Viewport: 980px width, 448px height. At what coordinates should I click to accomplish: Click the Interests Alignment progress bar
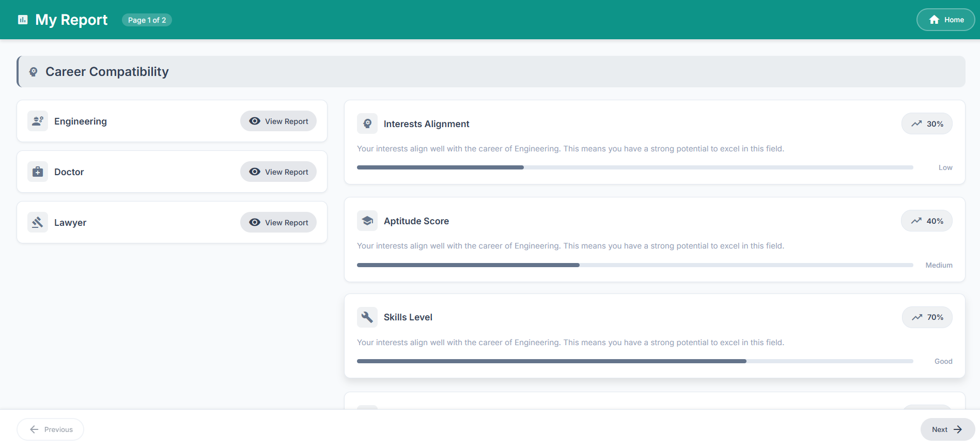(635, 167)
